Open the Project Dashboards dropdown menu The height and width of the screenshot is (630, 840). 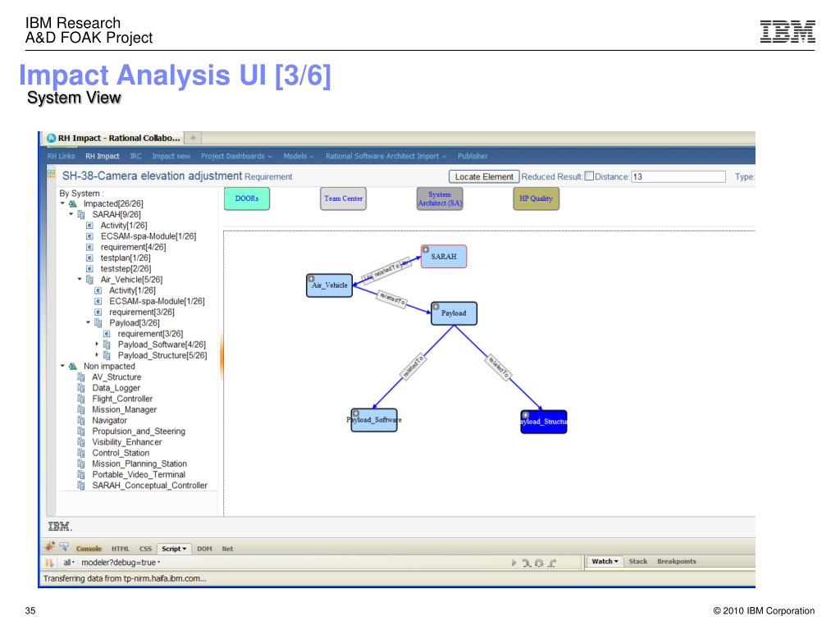236,157
